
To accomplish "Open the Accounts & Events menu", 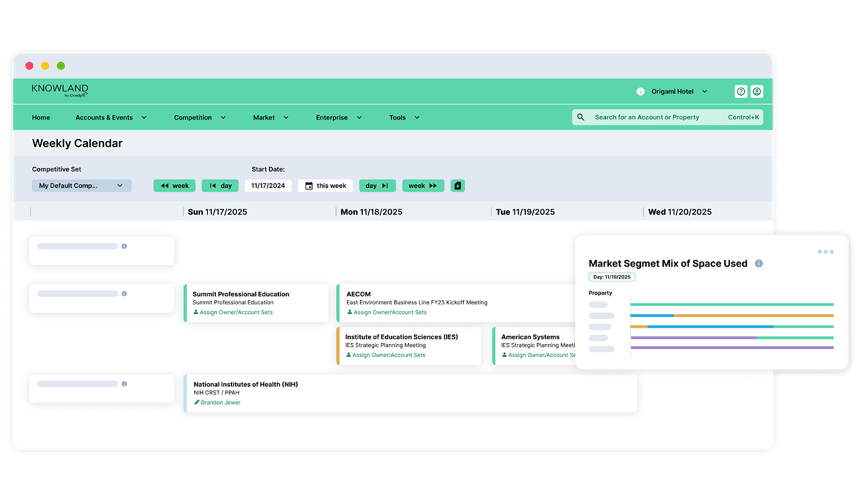I will point(111,117).
